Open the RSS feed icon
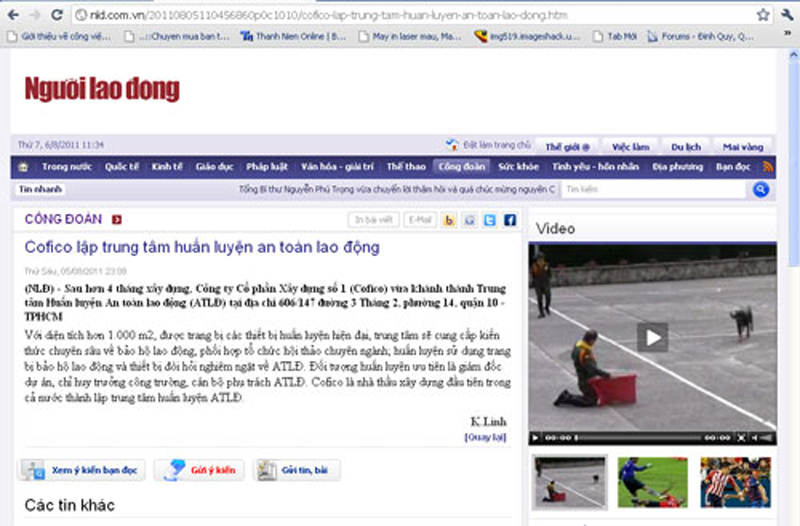This screenshot has height=526, width=800. [769, 167]
